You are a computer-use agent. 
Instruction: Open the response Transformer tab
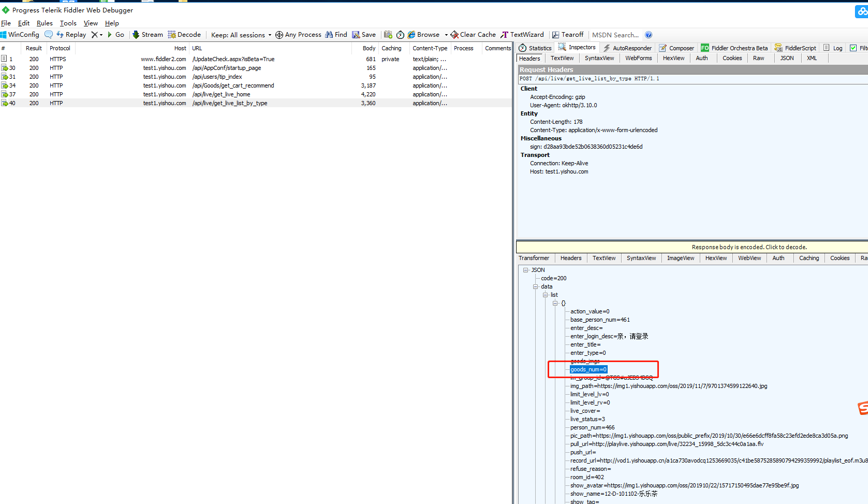[x=534, y=258]
